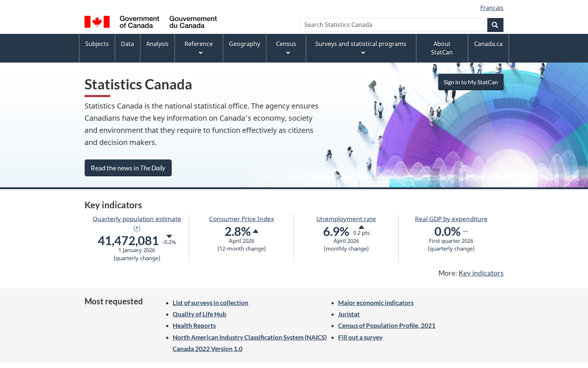Viewport: 588px width, 368px height.
Task: Expand Surveys and statistical programs dropdown
Action: click(x=361, y=48)
